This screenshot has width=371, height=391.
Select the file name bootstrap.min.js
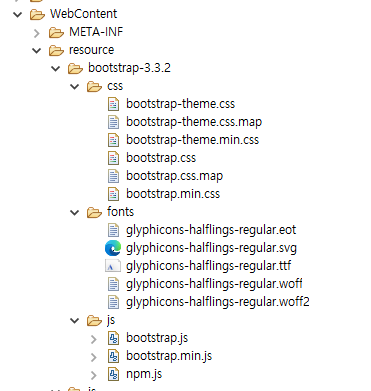tap(169, 356)
